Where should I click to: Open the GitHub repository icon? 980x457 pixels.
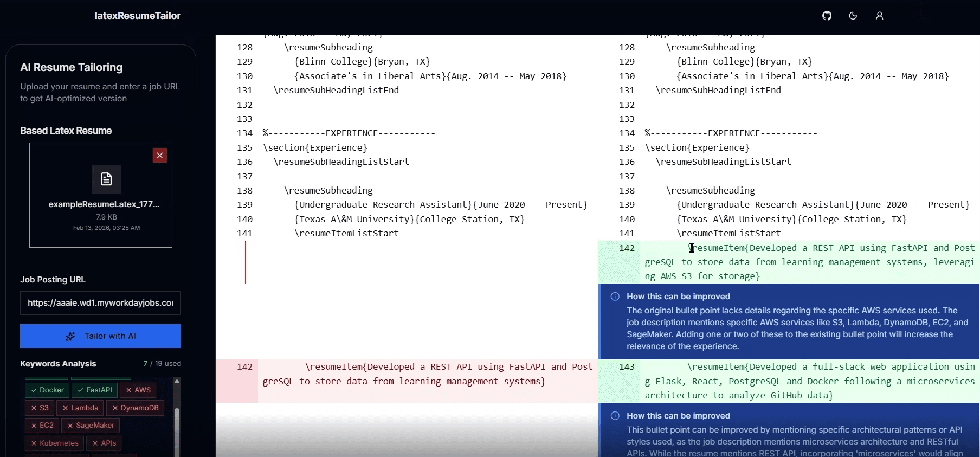pyautogui.click(x=827, y=16)
